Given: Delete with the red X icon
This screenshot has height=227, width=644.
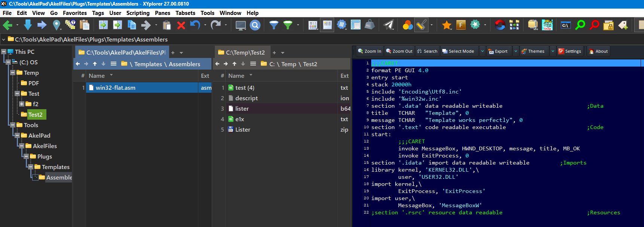Looking at the screenshot, I should pos(181,25).
